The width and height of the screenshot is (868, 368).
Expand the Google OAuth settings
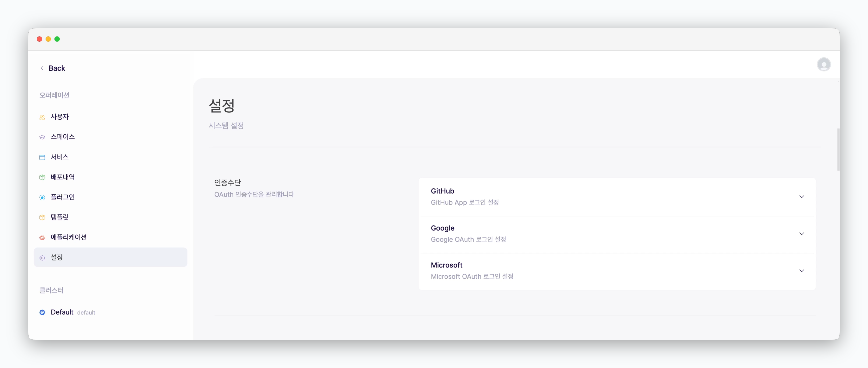(x=802, y=234)
